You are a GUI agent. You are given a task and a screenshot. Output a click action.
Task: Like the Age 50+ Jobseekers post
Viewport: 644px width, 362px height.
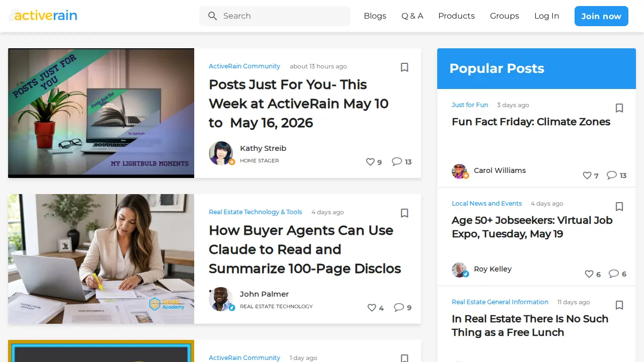coord(589,274)
